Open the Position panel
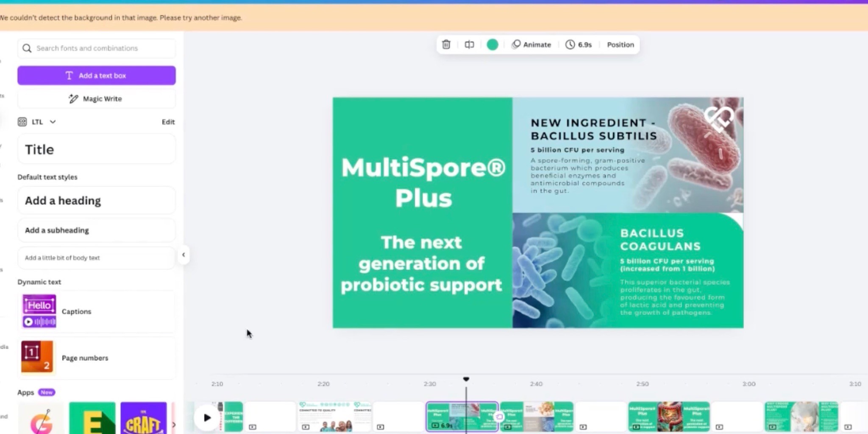868x434 pixels. coord(620,45)
